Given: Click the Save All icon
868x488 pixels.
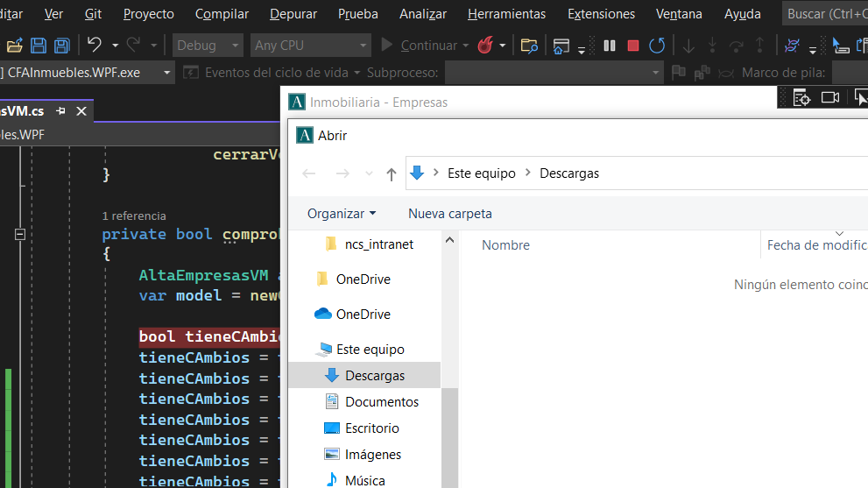Looking at the screenshot, I should pyautogui.click(x=61, y=46).
